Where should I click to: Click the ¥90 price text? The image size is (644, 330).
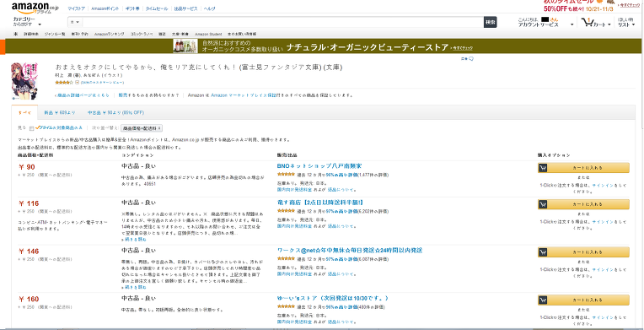pyautogui.click(x=27, y=167)
